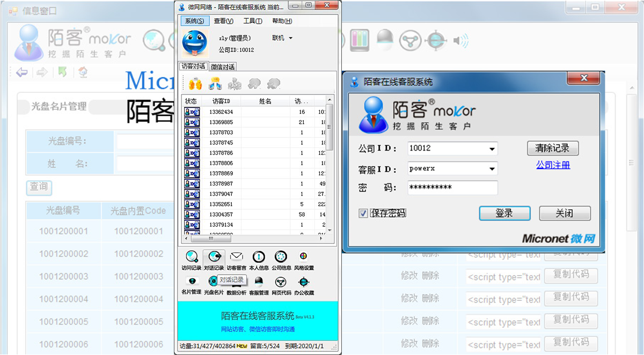Screen dimensions: 644x355
Task: Open 对话记录 chat records icon
Action: [x=214, y=256]
